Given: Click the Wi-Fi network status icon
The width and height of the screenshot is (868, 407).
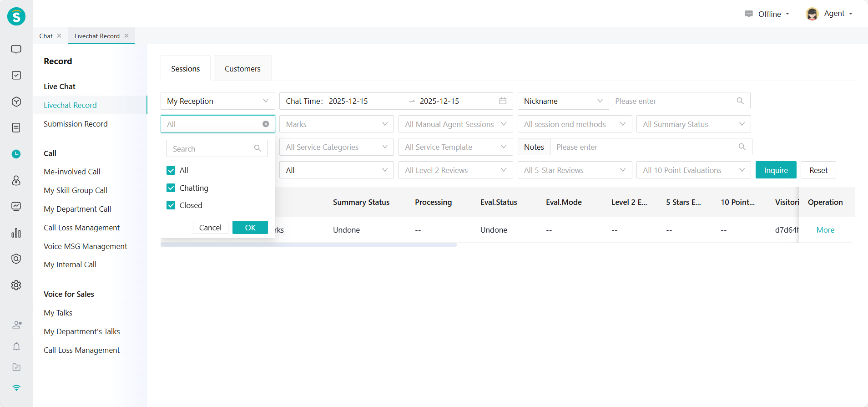Looking at the screenshot, I should (x=16, y=388).
